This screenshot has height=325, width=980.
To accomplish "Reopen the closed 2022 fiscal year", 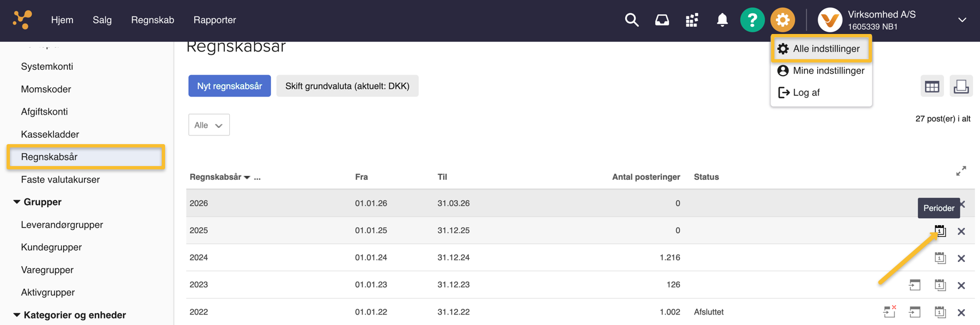I will (889, 312).
